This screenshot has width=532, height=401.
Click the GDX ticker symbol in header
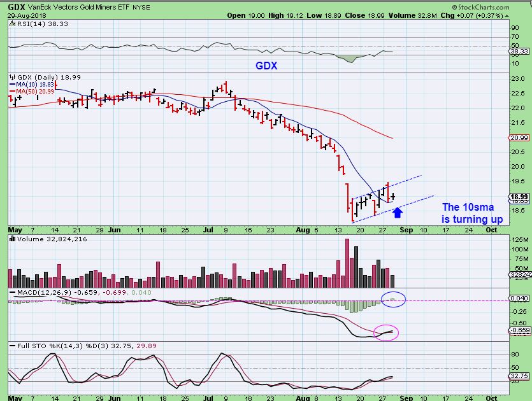tap(17, 7)
